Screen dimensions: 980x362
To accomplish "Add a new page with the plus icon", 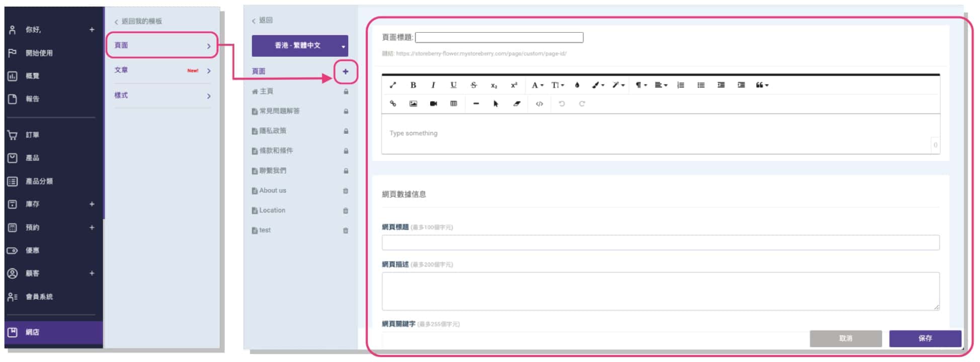I will [346, 71].
